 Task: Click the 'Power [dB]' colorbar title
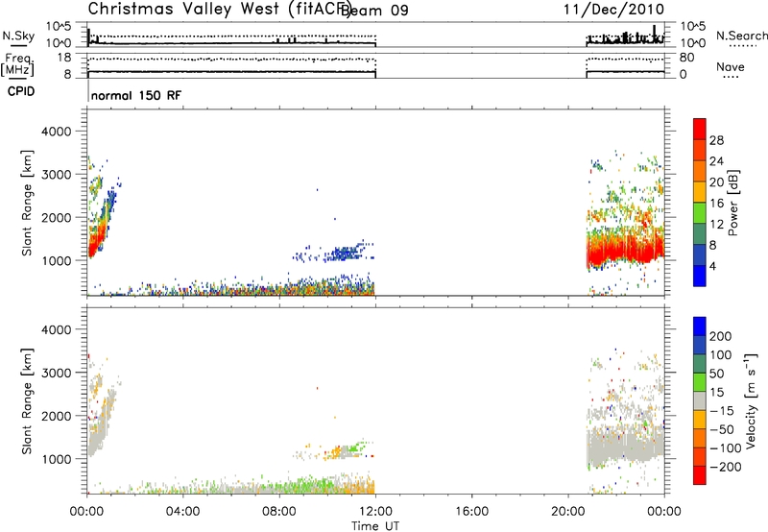733,203
